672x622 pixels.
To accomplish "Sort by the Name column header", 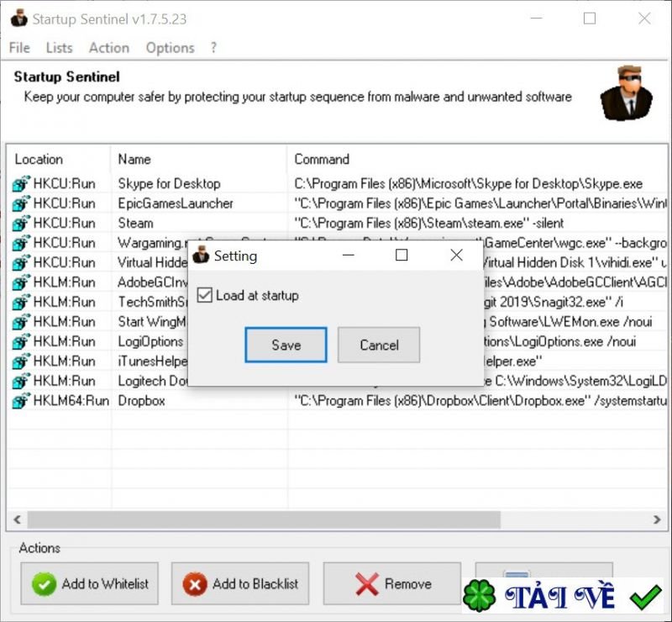I will (x=199, y=159).
